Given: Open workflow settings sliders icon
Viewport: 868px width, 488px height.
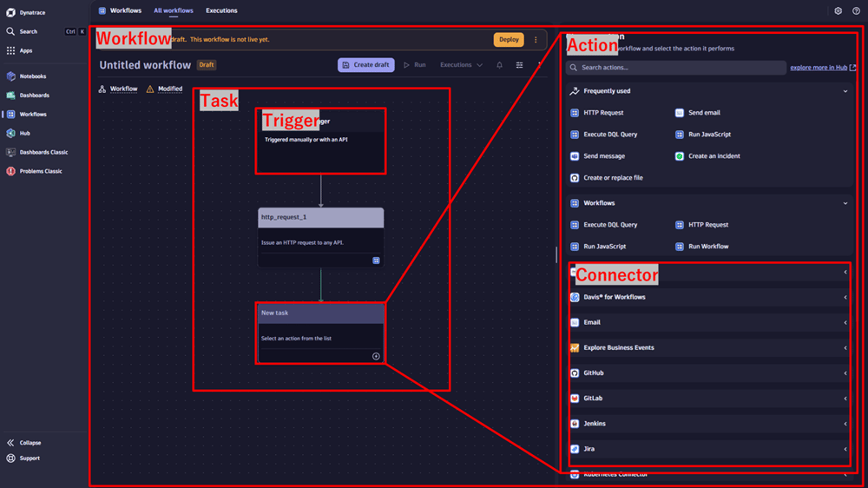Looking at the screenshot, I should click(520, 65).
